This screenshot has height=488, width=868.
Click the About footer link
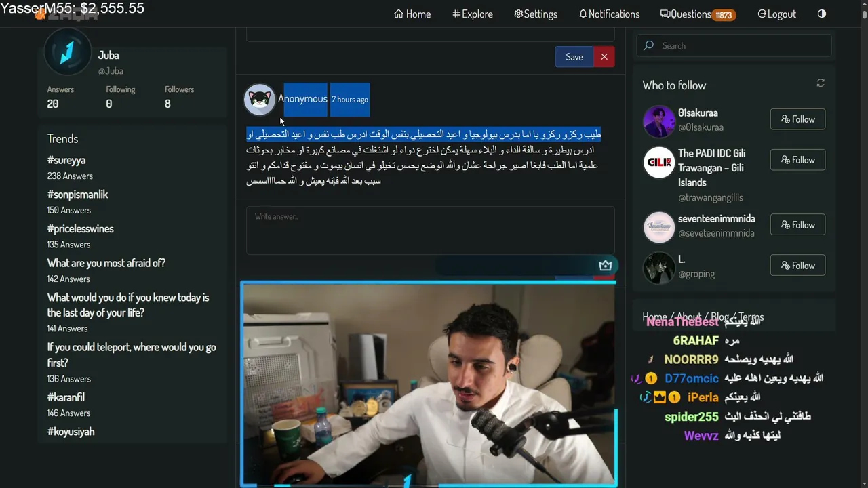[x=689, y=317]
